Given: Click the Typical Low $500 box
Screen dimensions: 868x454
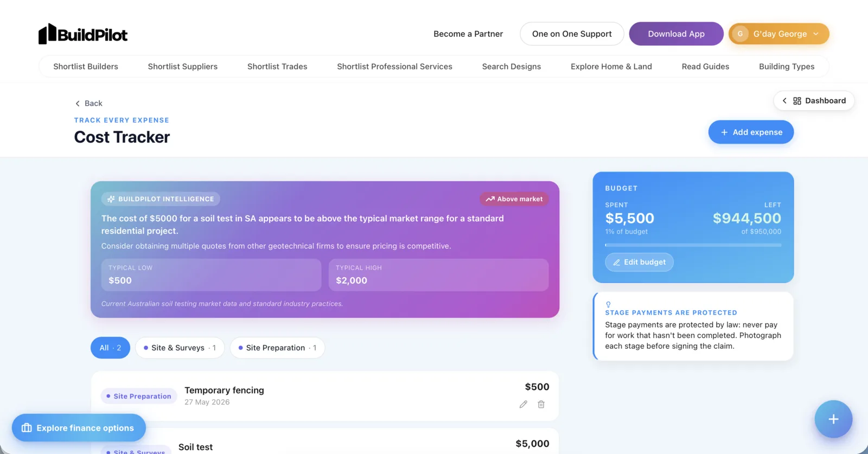Looking at the screenshot, I should pos(211,275).
